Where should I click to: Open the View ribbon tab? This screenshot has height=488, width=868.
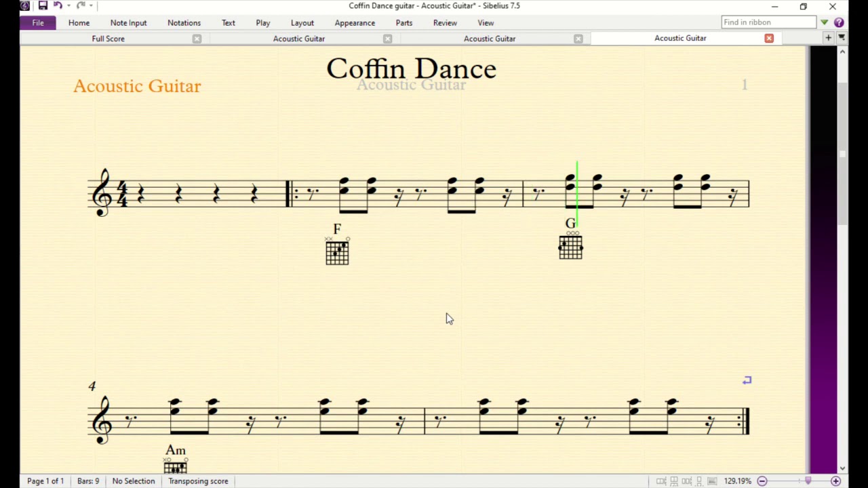[x=486, y=23]
